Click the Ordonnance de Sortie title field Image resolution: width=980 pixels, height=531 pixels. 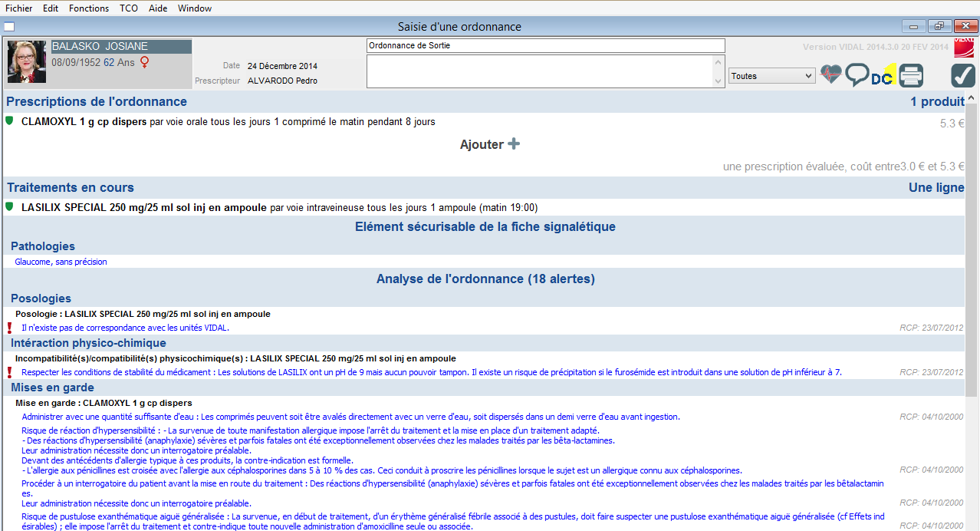click(x=545, y=45)
